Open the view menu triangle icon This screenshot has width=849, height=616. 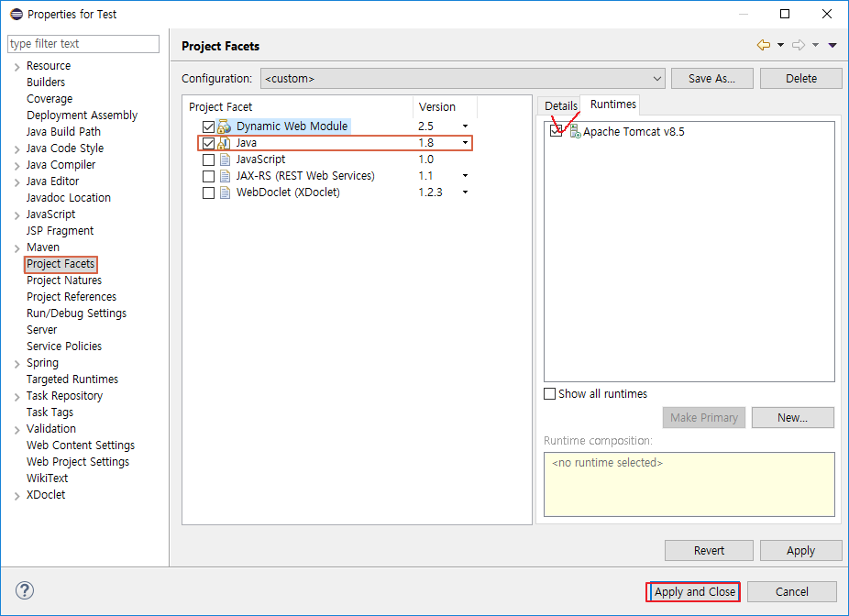832,46
